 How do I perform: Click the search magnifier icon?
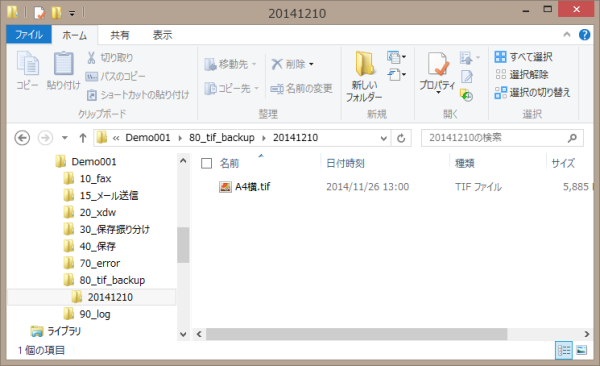click(572, 138)
